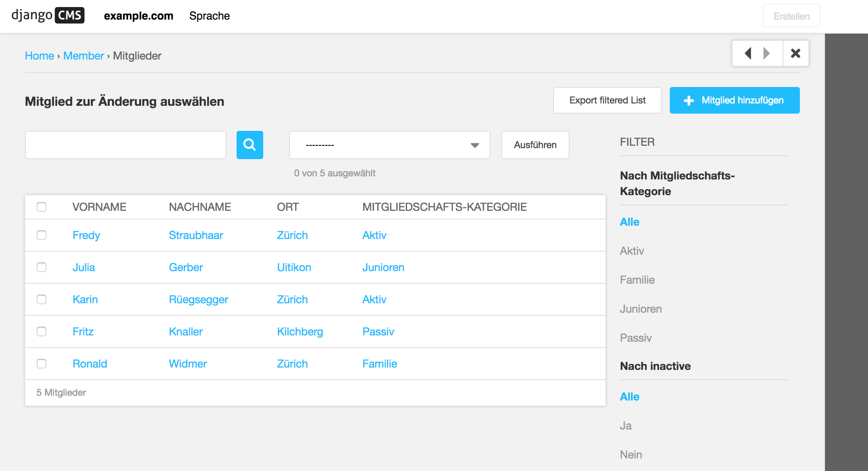Click Uitikon in Julia's row
The height and width of the screenshot is (471, 868).
click(x=294, y=267)
